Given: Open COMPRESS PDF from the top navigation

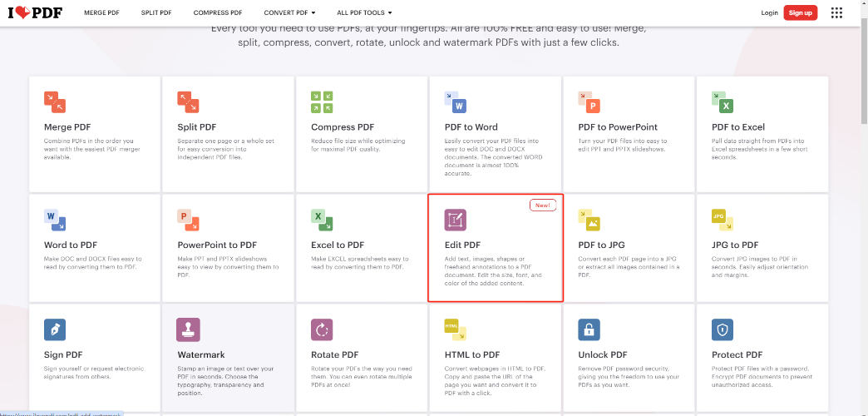Looking at the screenshot, I should click(x=218, y=12).
